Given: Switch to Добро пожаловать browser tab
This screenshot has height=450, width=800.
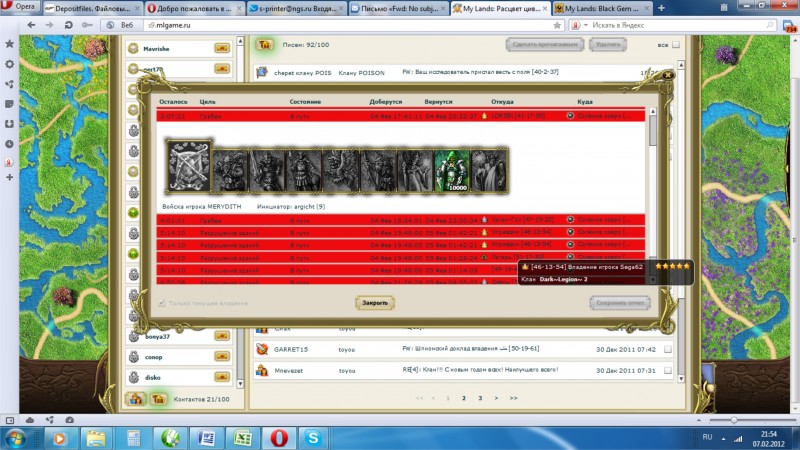Looking at the screenshot, I should point(194,8).
